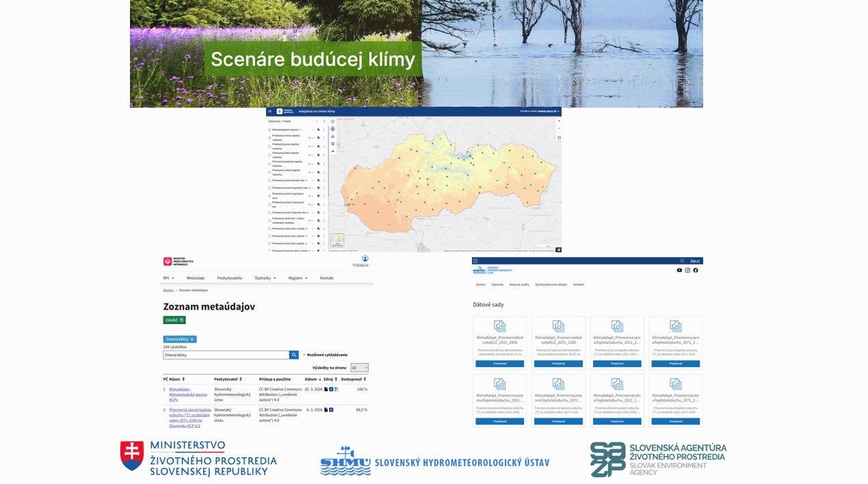Open the Facebook social icon
This screenshot has width=868, height=484.
(x=696, y=271)
